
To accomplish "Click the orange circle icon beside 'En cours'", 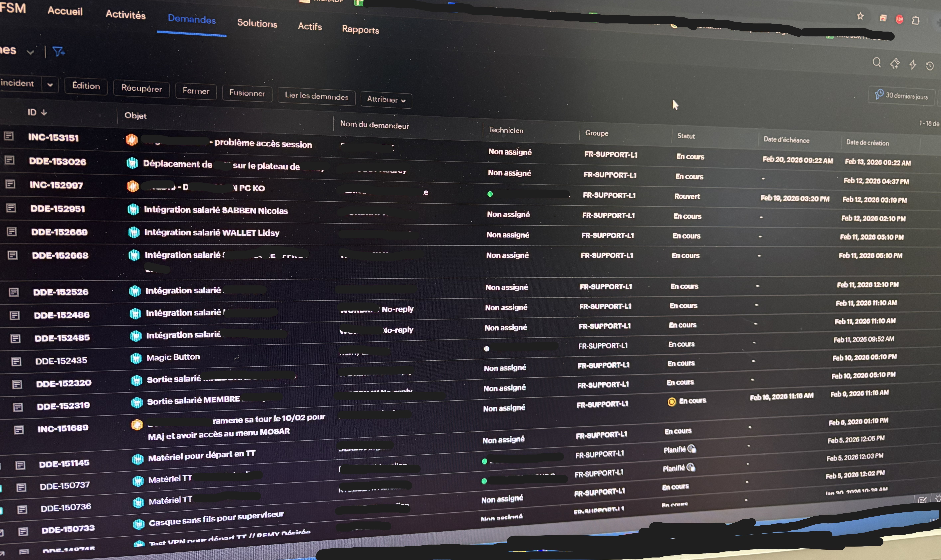I will [x=672, y=402].
